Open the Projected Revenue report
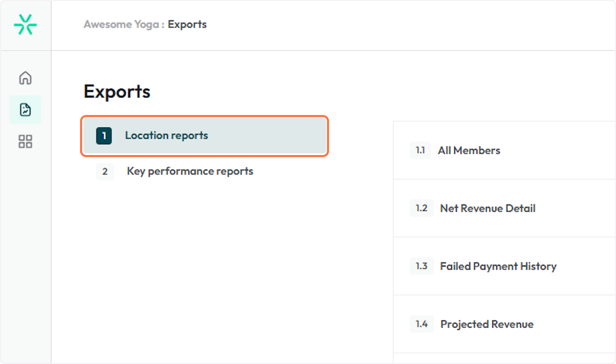The height and width of the screenshot is (364, 616). [487, 324]
